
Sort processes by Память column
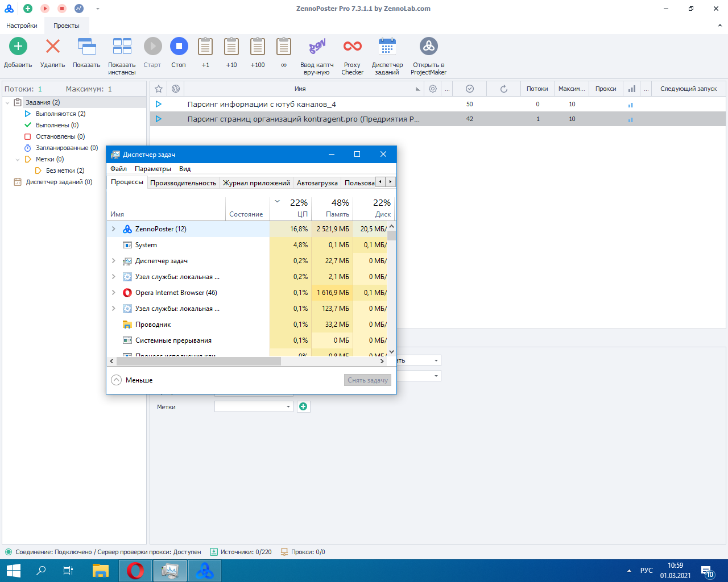tap(332, 208)
